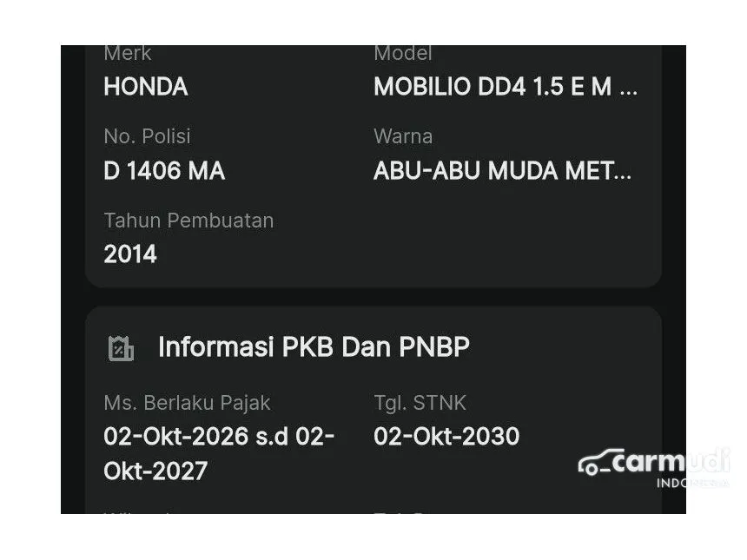The height and width of the screenshot is (560, 747).
Task: Select tax validity period 02-Okt-2026 value
Action: (x=219, y=436)
